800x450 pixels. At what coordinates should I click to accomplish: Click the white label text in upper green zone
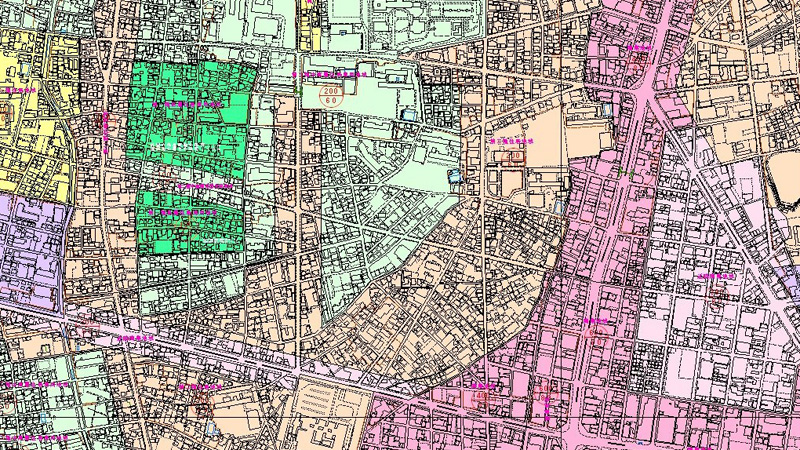coord(180,147)
